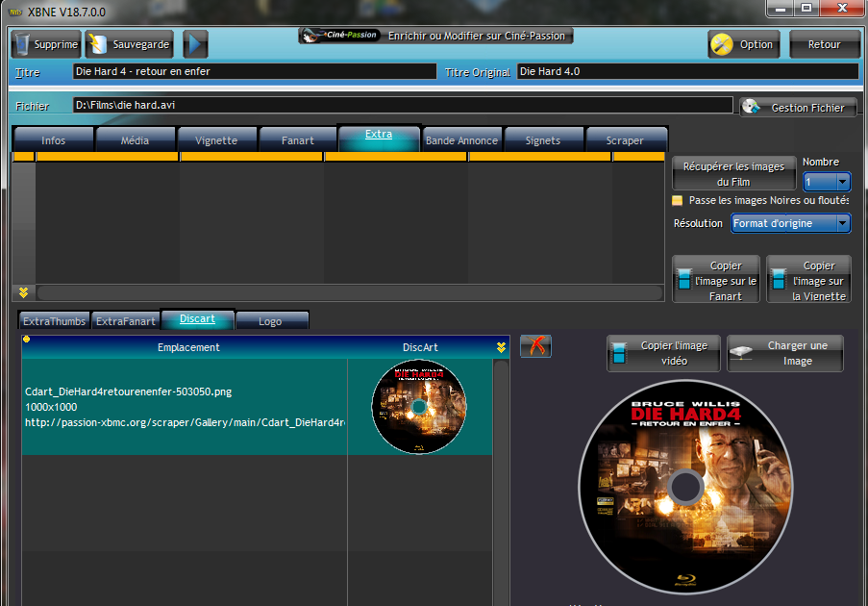
Task: Click Charger une Image button
Action: [785, 353]
